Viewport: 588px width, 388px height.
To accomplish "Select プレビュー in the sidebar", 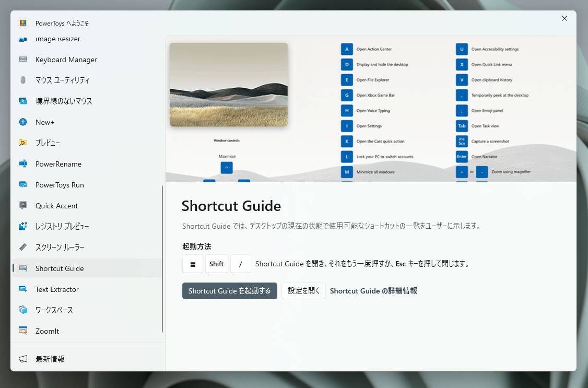I will [87, 143].
